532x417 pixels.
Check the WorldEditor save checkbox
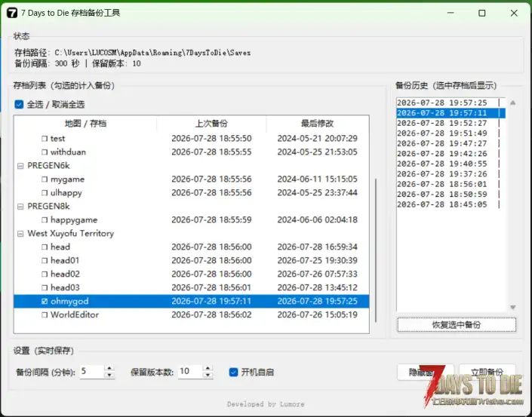tap(45, 315)
